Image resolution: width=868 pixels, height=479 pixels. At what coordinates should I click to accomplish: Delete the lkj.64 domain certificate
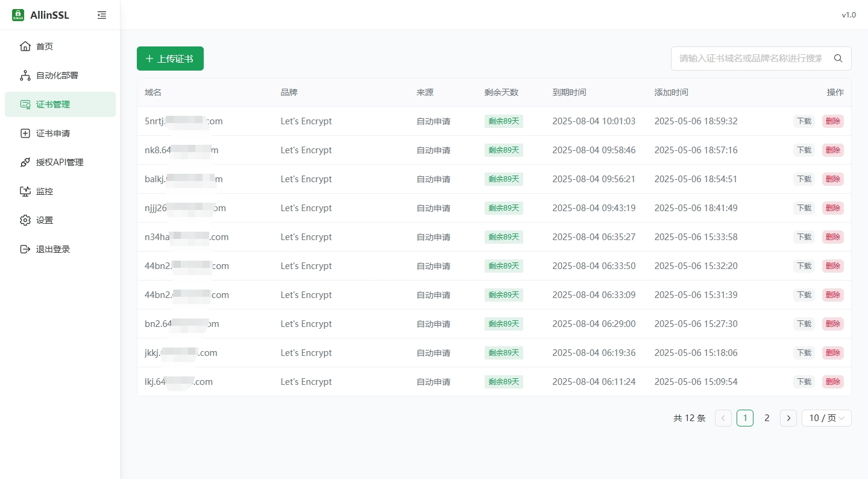(x=832, y=382)
